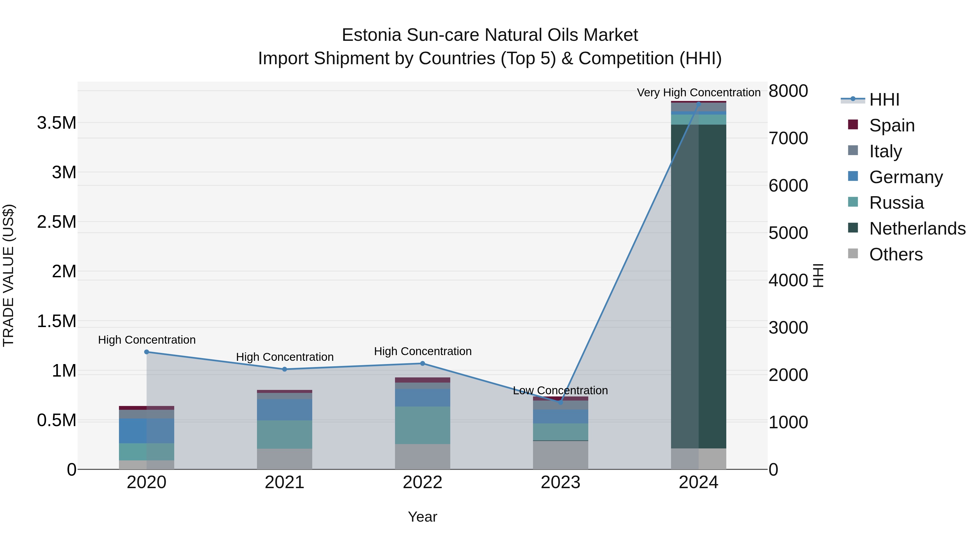Click the 5000 HHI axis tick label
The height and width of the screenshot is (551, 980).
(x=788, y=233)
